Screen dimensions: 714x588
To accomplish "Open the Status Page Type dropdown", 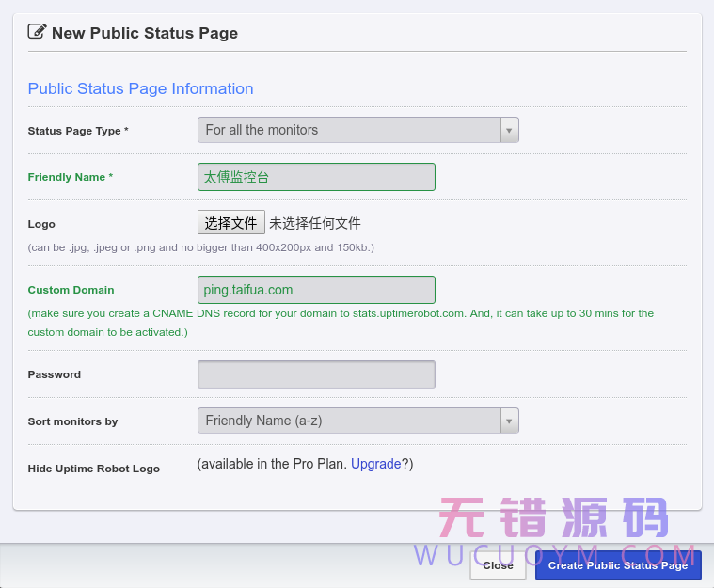I will click(349, 130).
